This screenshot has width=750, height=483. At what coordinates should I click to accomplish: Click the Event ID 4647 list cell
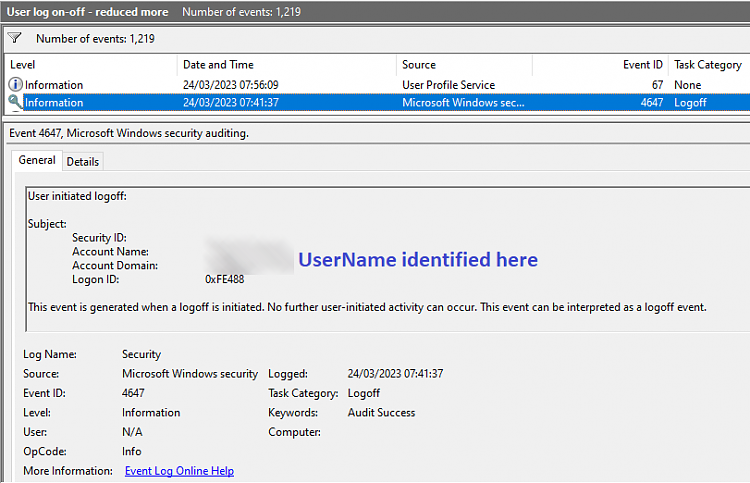[652, 103]
